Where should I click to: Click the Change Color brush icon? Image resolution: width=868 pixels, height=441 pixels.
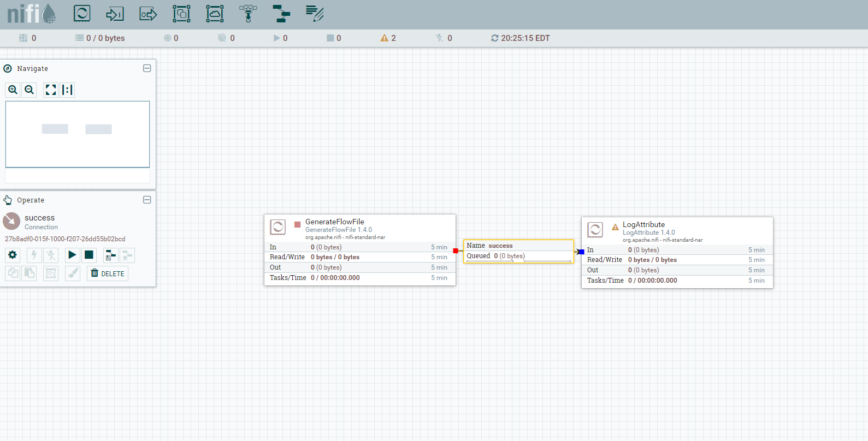[x=73, y=273]
